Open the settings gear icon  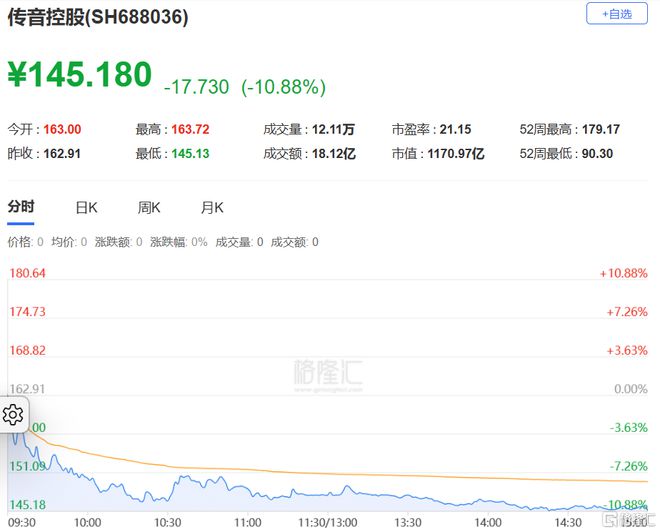pyautogui.click(x=13, y=415)
